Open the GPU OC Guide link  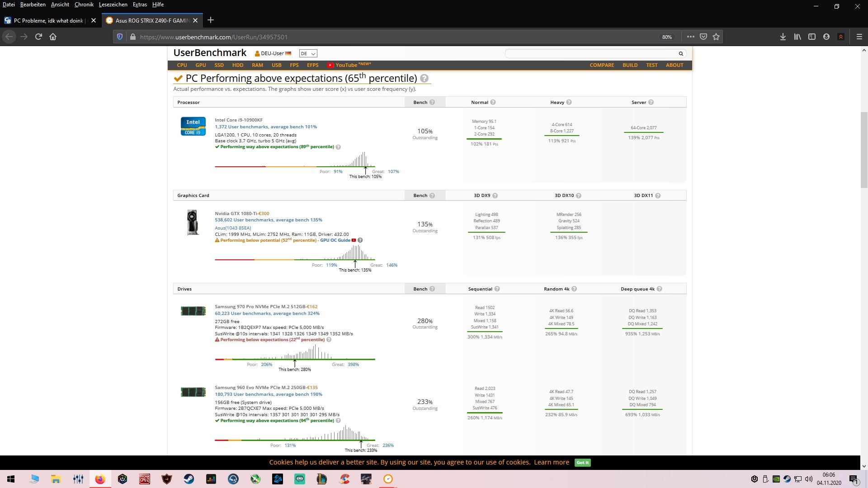pyautogui.click(x=335, y=240)
